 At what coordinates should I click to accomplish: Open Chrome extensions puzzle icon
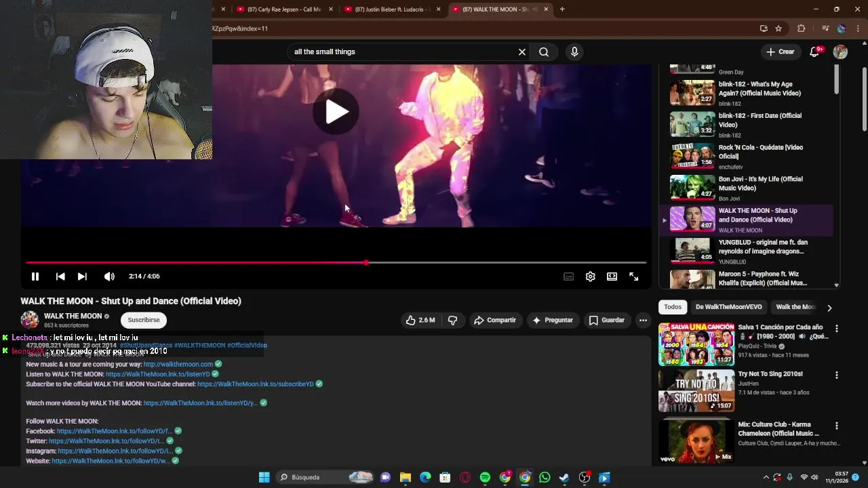click(x=802, y=28)
